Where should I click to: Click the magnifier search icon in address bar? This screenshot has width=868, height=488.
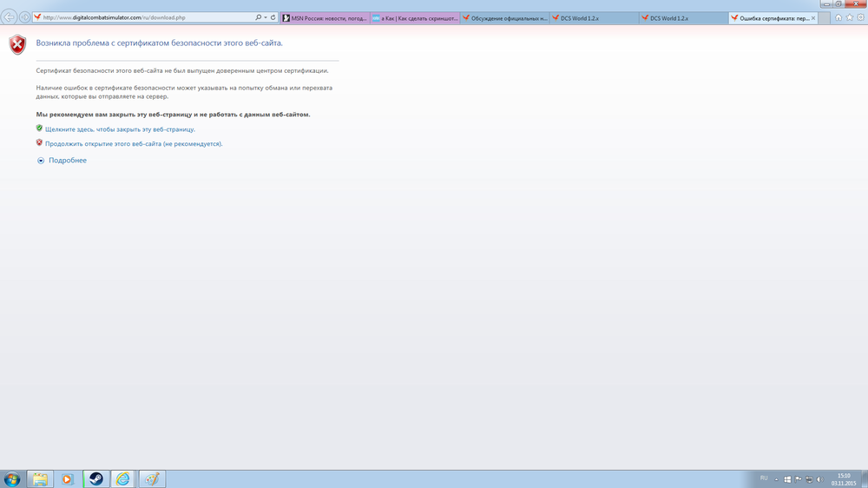[258, 17]
